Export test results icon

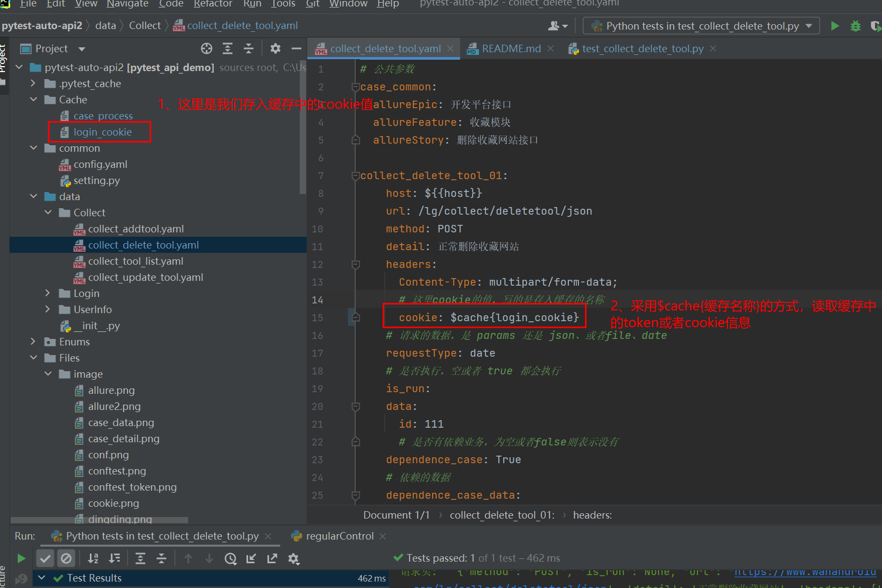(x=272, y=558)
